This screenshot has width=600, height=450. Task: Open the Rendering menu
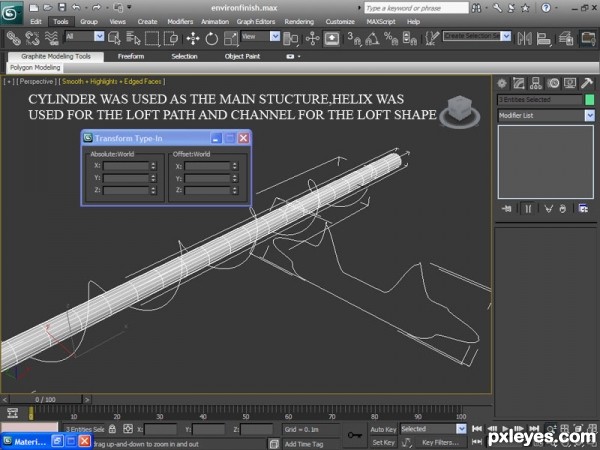coord(299,22)
